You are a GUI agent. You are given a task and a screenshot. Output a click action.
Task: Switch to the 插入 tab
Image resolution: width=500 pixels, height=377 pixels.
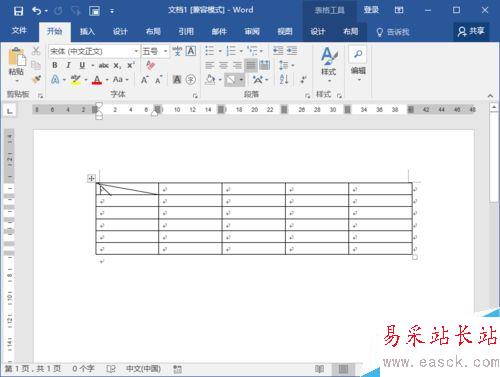point(87,32)
